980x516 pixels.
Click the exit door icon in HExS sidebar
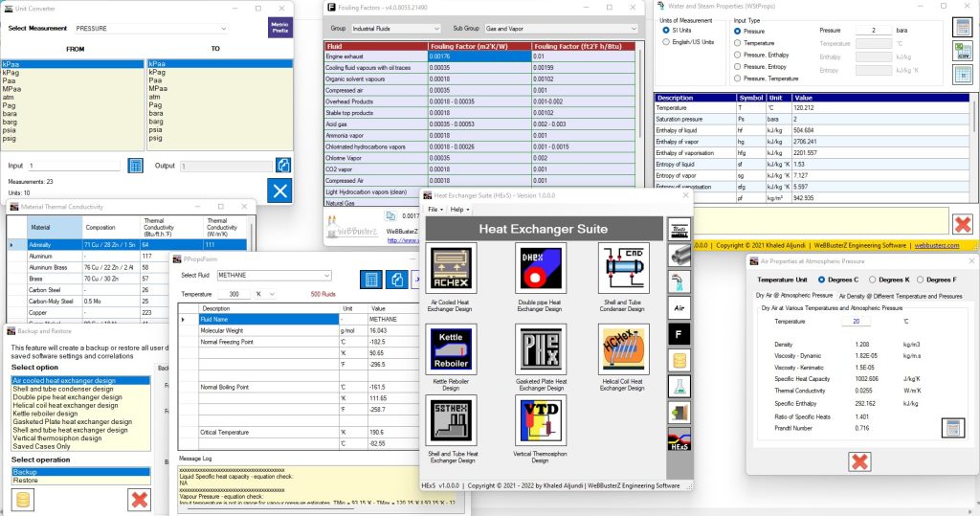point(679,413)
